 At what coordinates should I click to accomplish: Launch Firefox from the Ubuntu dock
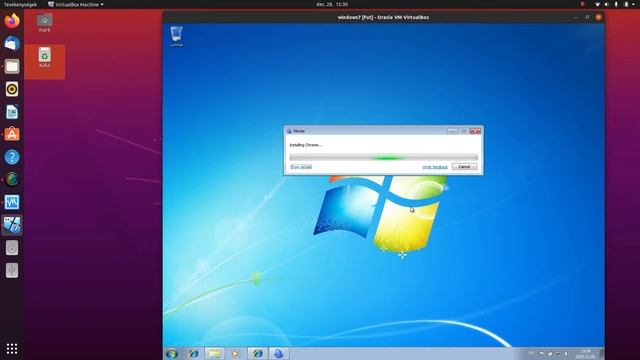point(12,20)
